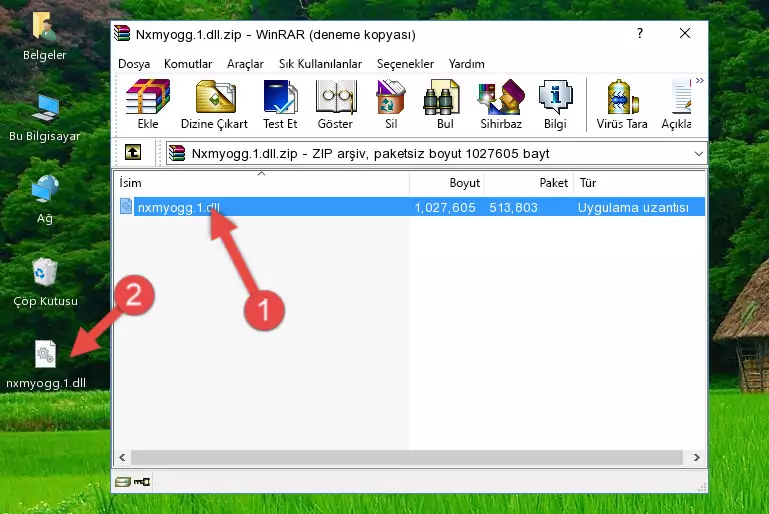Click the drive icon in status bar
The width and height of the screenshot is (769, 514).
tap(122, 482)
